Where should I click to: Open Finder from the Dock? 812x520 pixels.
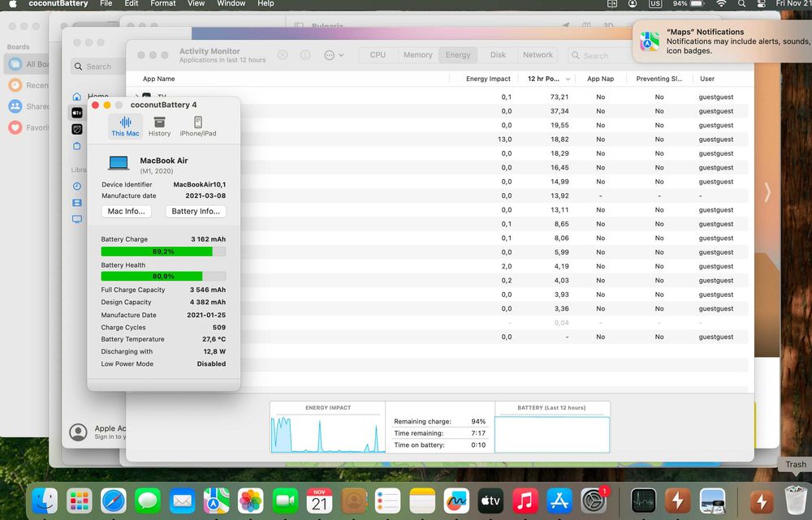tap(45, 501)
